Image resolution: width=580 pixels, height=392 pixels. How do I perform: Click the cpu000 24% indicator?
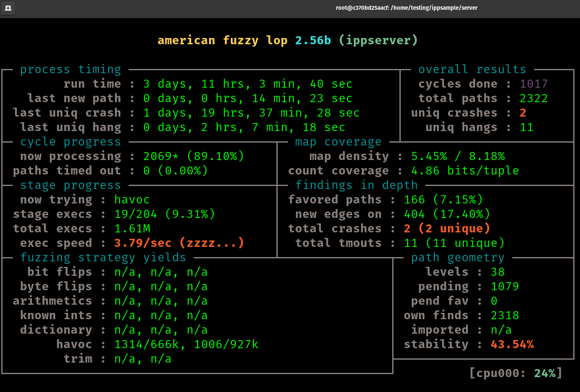click(x=515, y=373)
